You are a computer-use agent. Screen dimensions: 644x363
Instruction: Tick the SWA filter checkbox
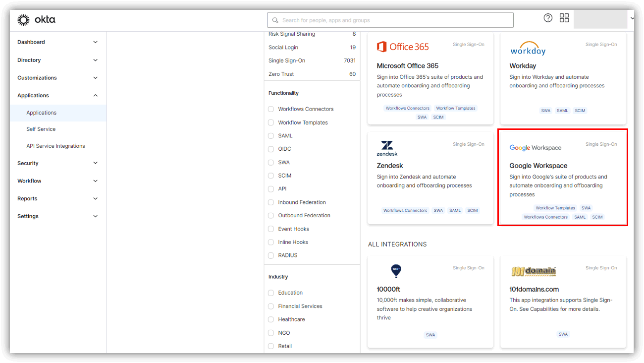pyautogui.click(x=271, y=162)
